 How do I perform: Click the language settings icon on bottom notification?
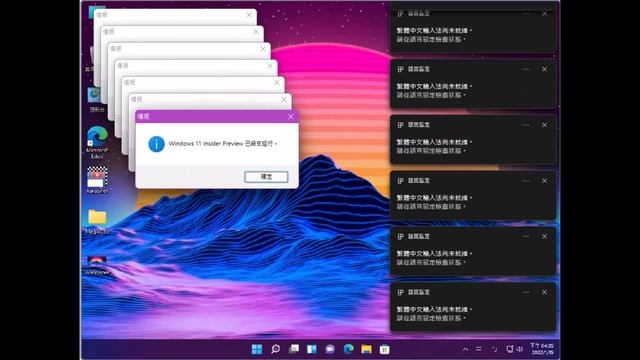[x=400, y=292]
